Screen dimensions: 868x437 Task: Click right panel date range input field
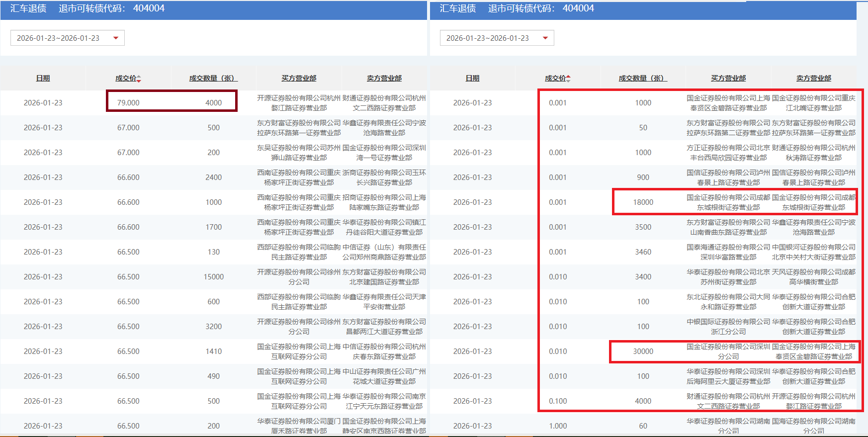[x=497, y=38]
